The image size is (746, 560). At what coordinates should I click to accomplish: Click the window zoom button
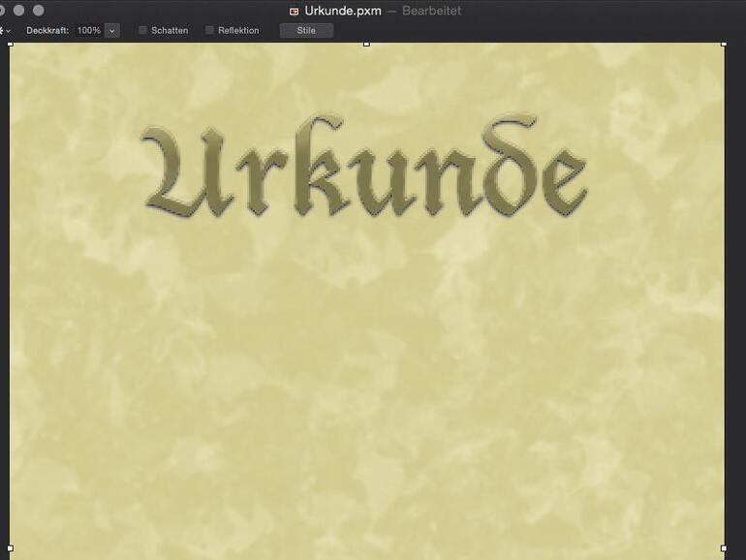pyautogui.click(x=39, y=10)
